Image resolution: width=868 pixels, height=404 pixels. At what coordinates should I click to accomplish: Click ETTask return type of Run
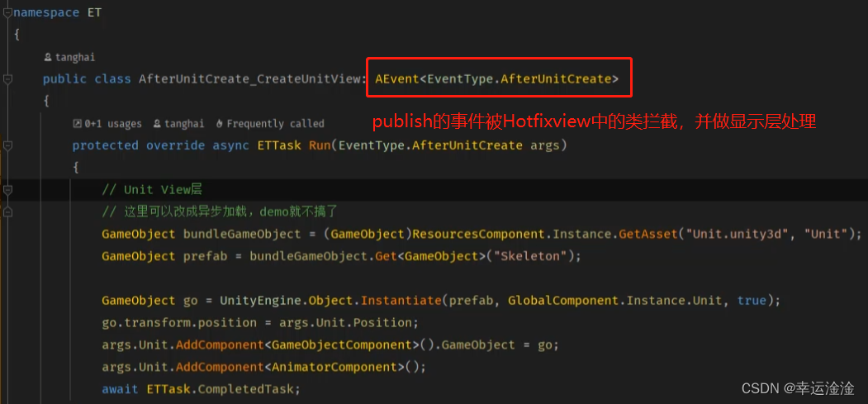pyautogui.click(x=279, y=145)
